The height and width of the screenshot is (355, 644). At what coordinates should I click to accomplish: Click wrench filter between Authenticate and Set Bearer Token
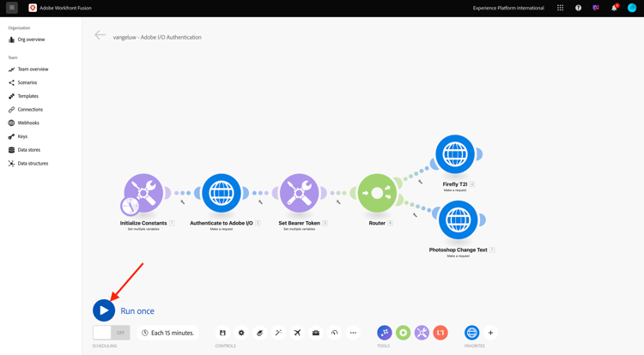260,202
